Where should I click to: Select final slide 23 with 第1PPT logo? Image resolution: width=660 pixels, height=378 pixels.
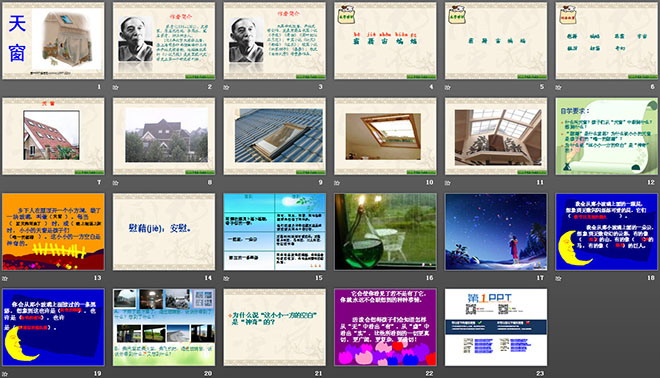[496, 327]
